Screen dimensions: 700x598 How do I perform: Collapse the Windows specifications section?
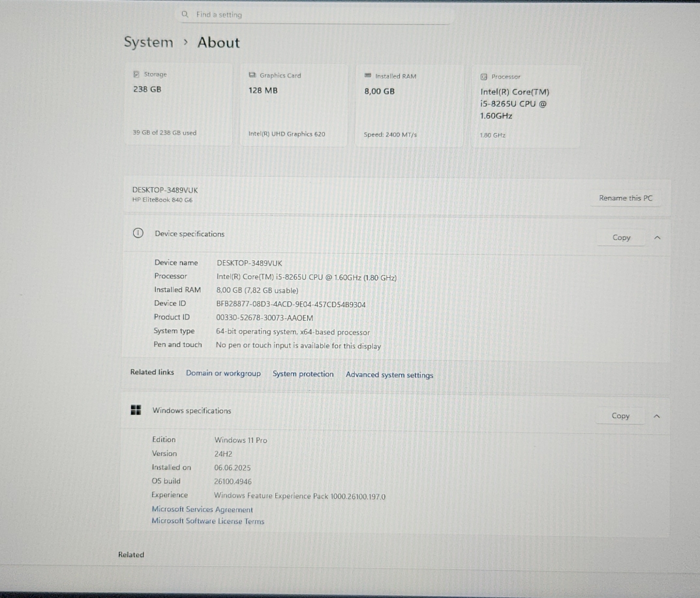tap(657, 416)
